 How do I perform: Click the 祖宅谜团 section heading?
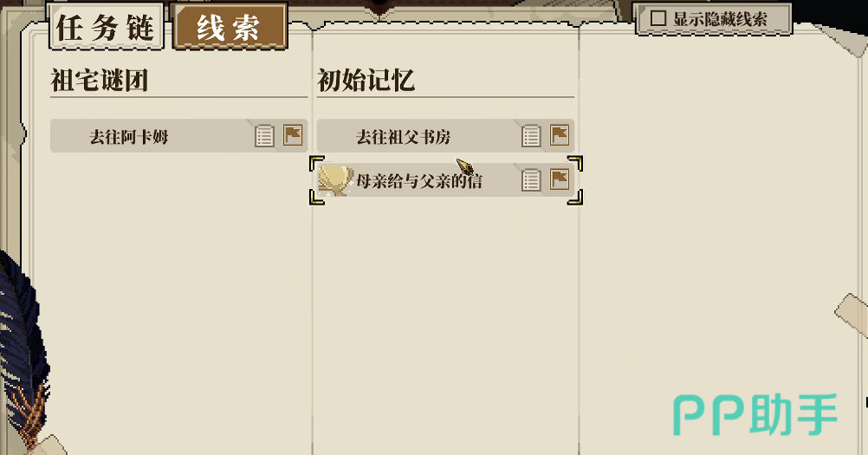pos(99,81)
